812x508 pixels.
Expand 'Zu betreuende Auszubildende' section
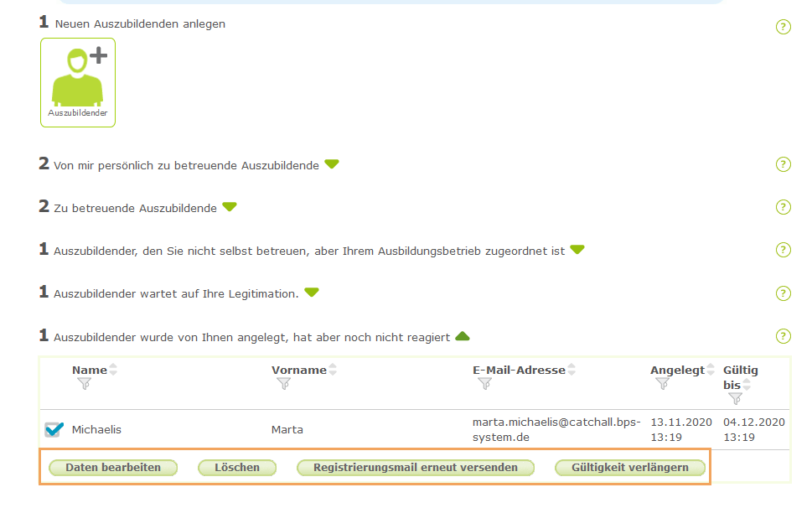pos(230,206)
